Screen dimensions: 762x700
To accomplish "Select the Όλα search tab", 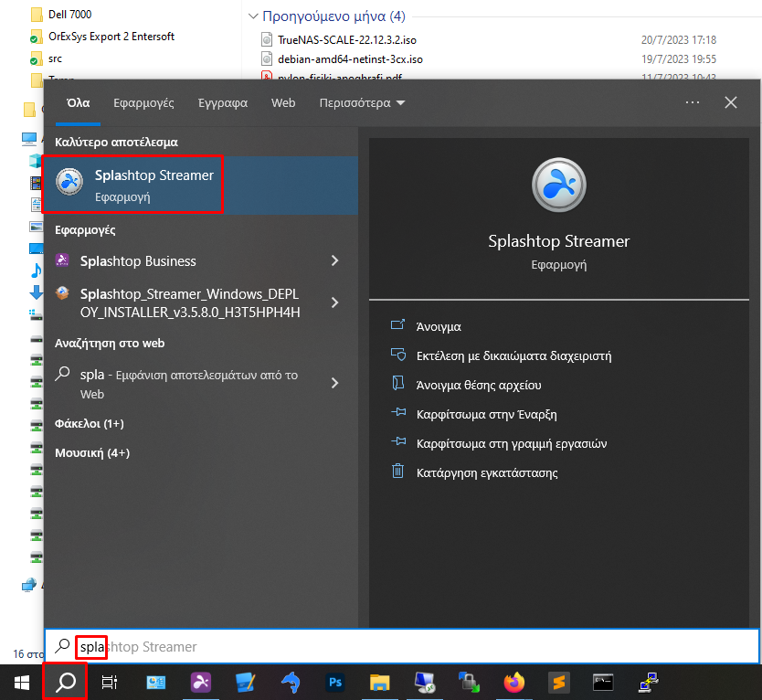I will tap(79, 103).
